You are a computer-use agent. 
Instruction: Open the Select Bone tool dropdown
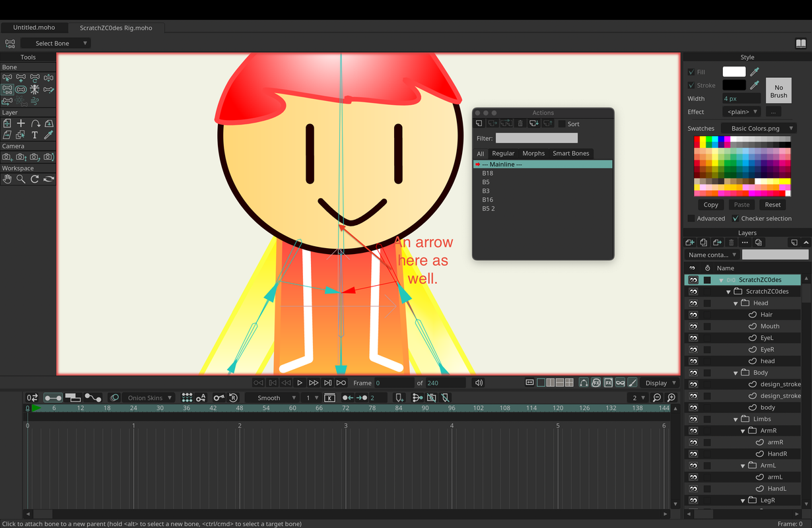[x=55, y=44]
